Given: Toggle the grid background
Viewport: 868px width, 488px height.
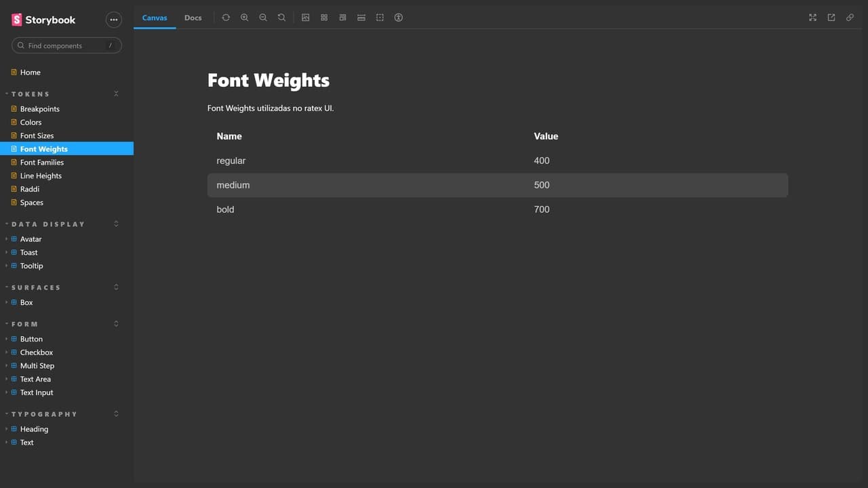Looking at the screenshot, I should (324, 18).
